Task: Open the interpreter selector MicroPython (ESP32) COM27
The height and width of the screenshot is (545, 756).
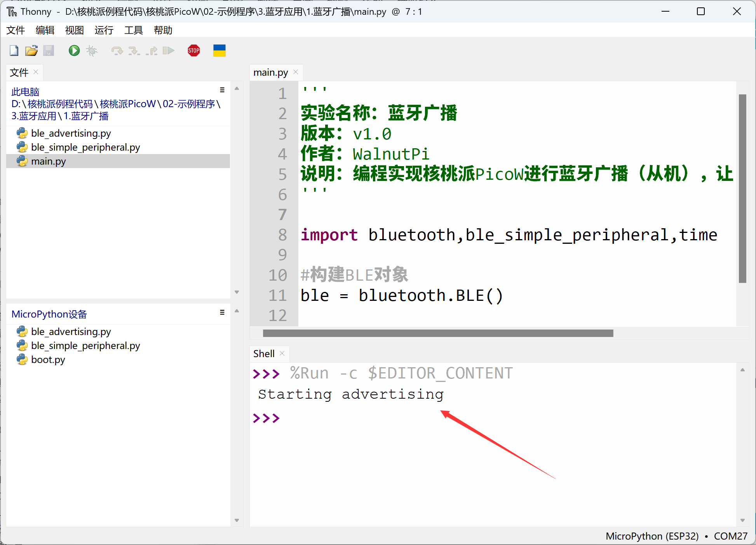Action: (x=676, y=536)
